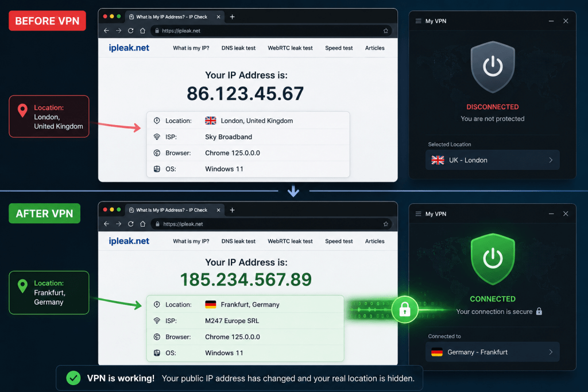Click the Wi-Fi ISP icon in bottom browser
This screenshot has width=588, height=392.
click(157, 320)
